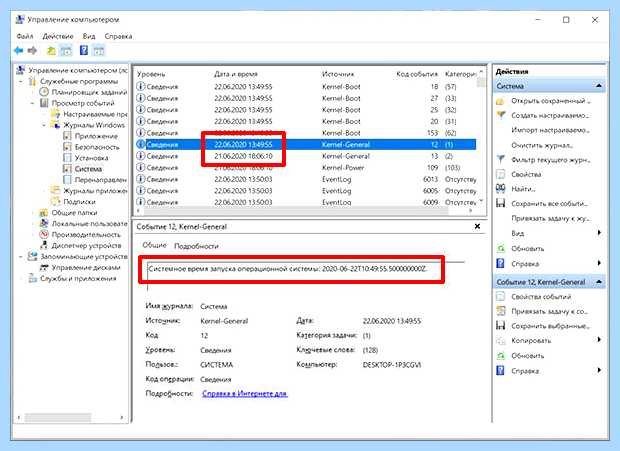Screen dimensions: 620x451
Task: Click the Сохранить все события disk icon
Action: pos(501,203)
